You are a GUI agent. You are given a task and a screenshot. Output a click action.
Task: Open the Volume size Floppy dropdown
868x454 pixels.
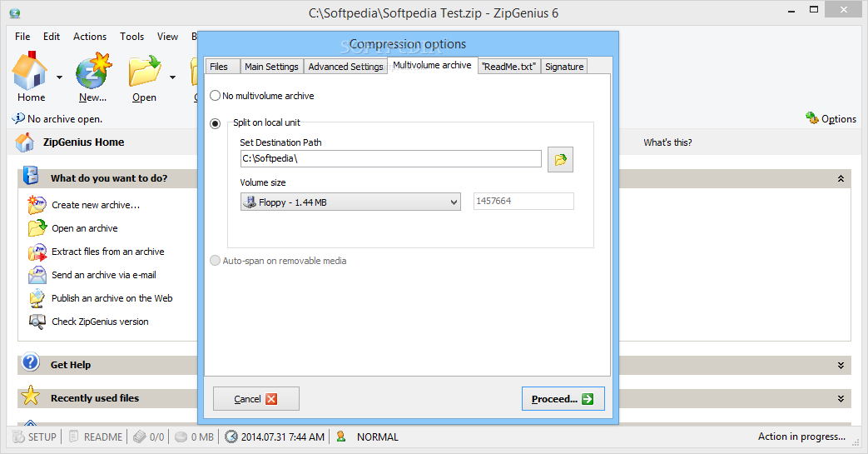pos(350,202)
